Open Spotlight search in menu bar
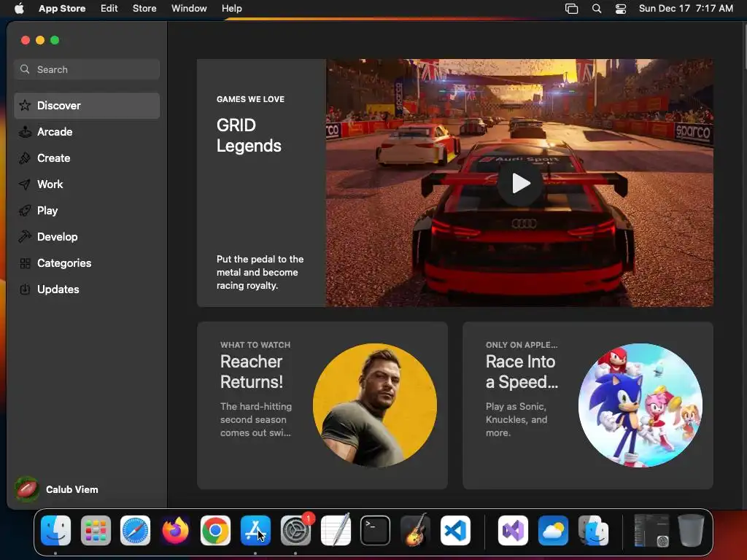747x560 pixels. click(597, 9)
